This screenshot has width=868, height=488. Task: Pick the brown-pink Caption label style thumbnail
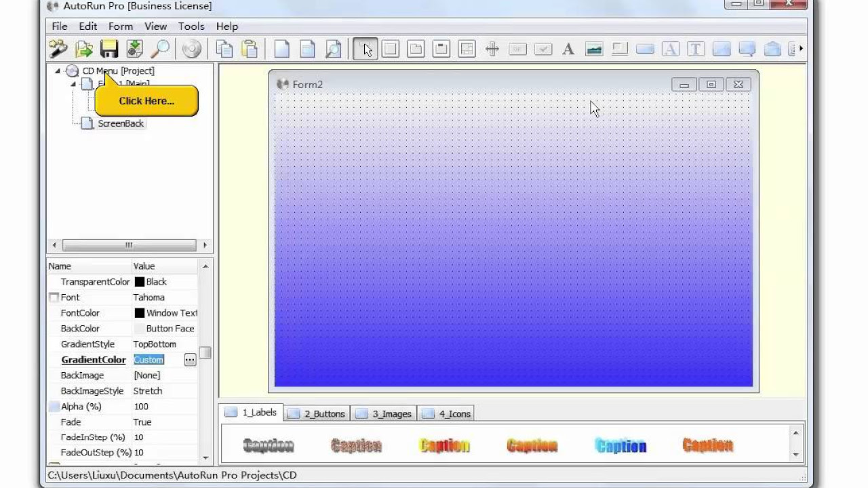point(356,445)
